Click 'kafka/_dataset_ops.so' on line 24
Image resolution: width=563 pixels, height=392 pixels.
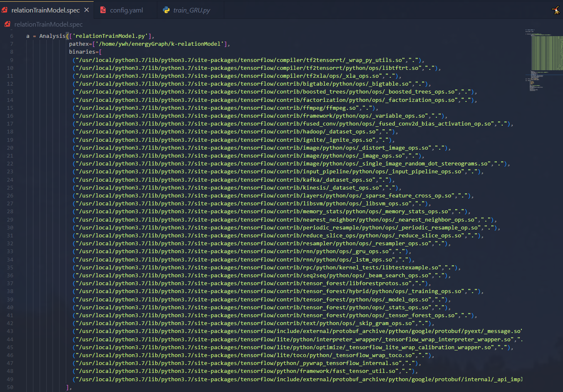pos(337,180)
